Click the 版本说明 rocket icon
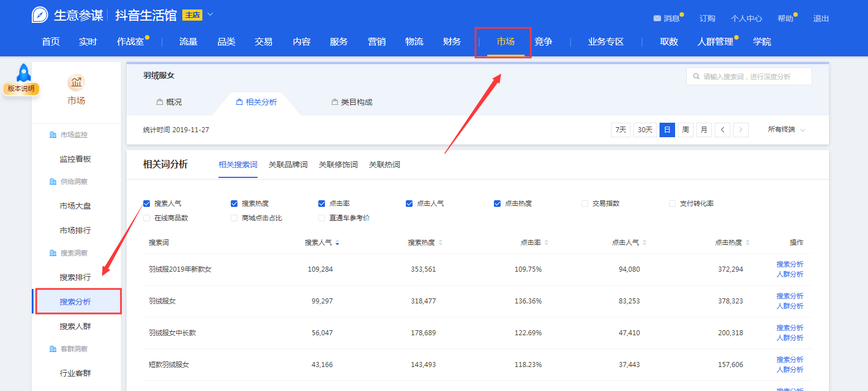Viewport: 868px width, 391px height. tap(23, 74)
